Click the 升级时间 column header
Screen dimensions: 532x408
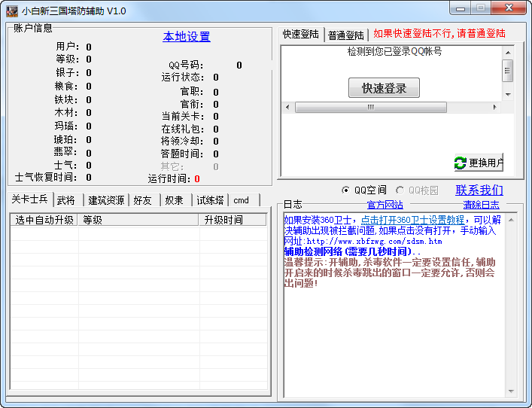coord(233,220)
